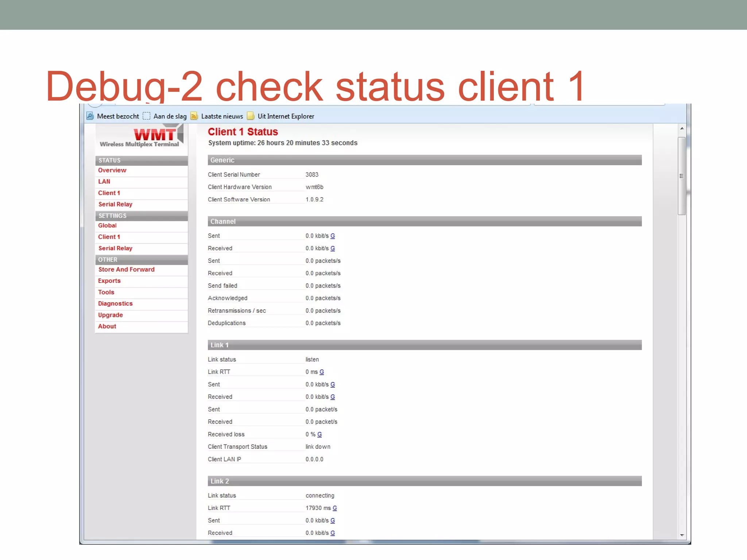The image size is (747, 560).
Task: Click the system uptime text
Action: coord(283,143)
